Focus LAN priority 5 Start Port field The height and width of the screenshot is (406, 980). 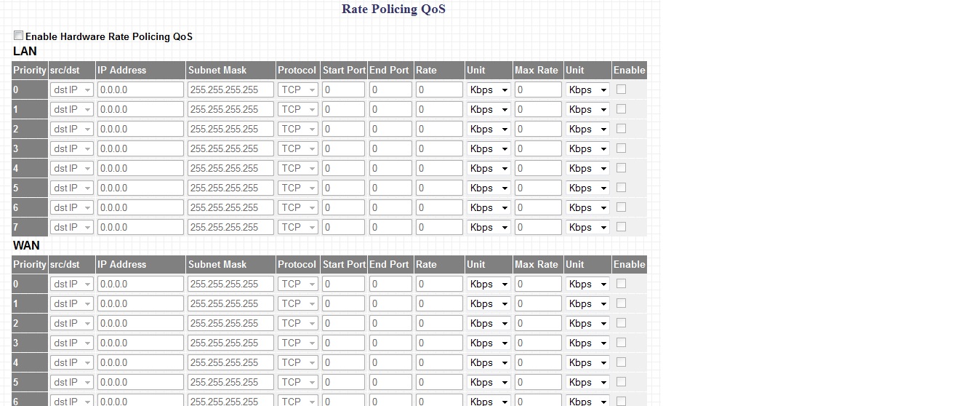pos(344,188)
